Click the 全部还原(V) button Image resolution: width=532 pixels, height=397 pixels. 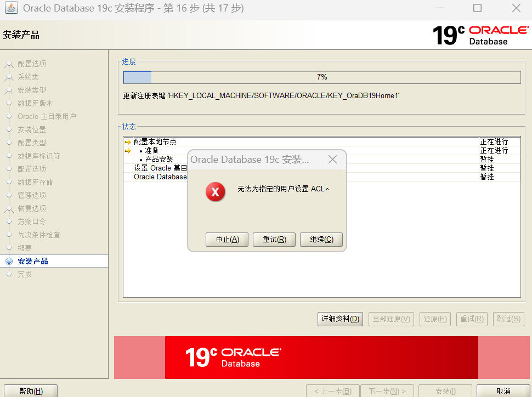(x=391, y=319)
